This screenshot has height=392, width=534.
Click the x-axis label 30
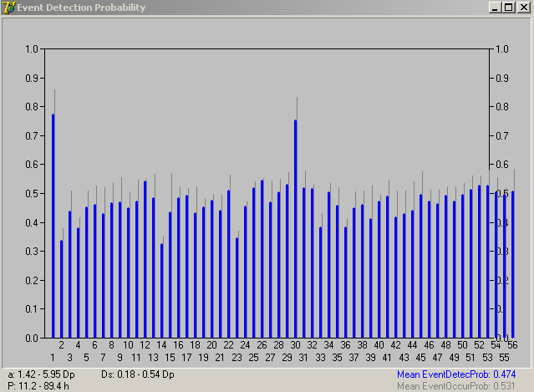coord(295,345)
